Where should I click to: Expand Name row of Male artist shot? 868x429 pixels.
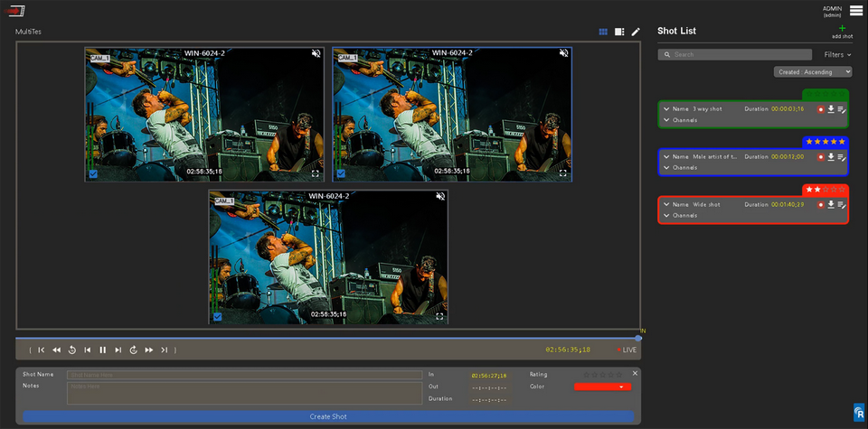666,157
